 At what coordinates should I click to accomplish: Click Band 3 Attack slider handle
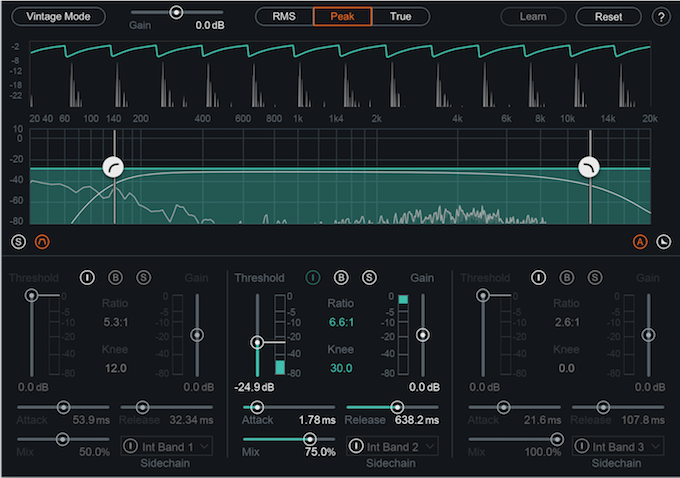click(x=503, y=407)
